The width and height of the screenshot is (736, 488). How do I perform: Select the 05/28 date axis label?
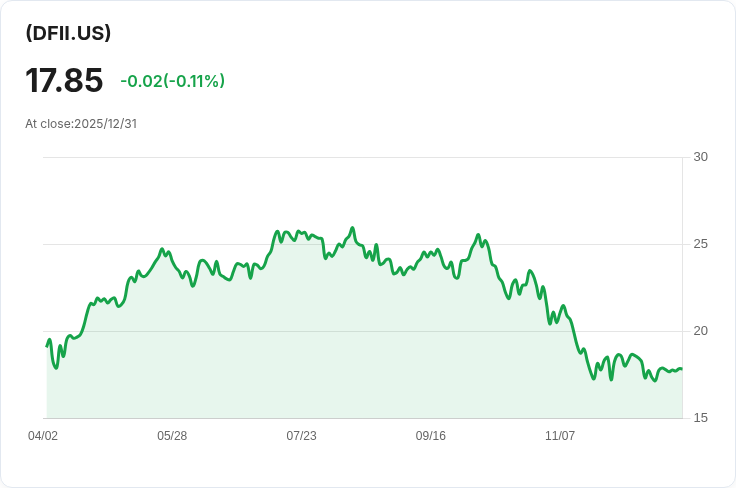point(172,436)
